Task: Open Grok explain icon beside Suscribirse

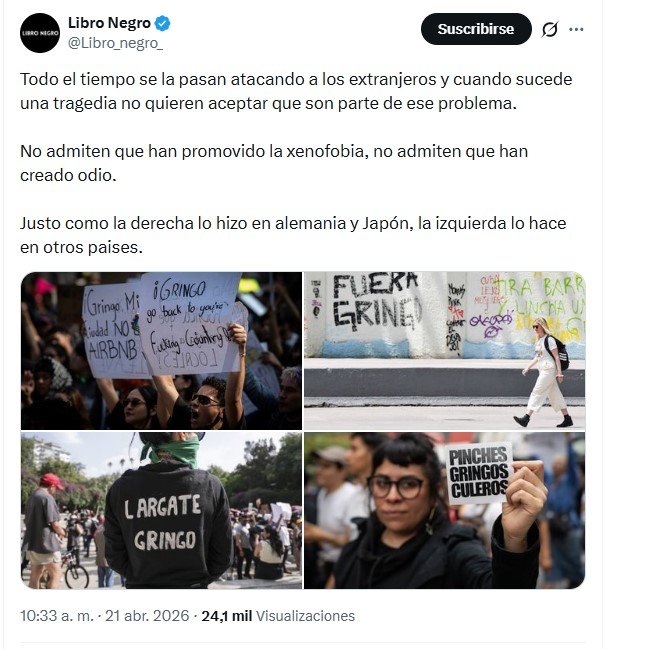Action: coord(550,29)
